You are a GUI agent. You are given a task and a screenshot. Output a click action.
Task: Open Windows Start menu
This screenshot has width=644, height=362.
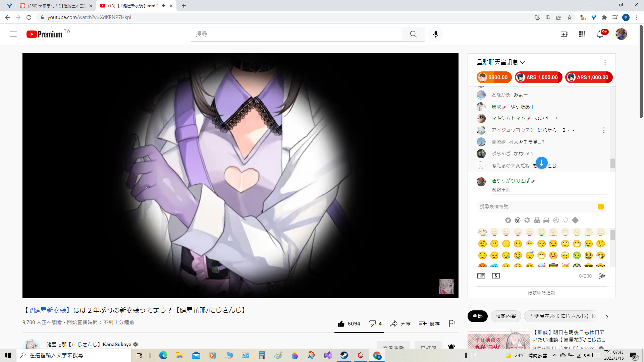(x=8, y=355)
